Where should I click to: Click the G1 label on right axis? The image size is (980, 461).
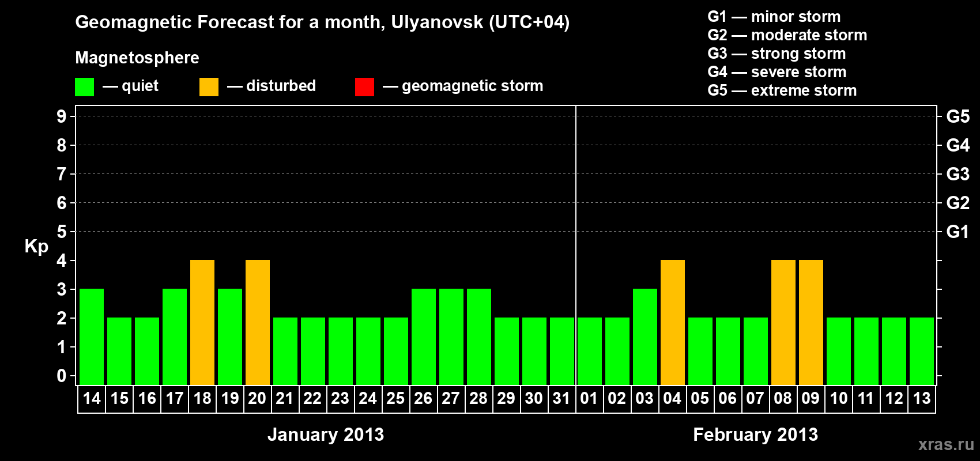(958, 232)
